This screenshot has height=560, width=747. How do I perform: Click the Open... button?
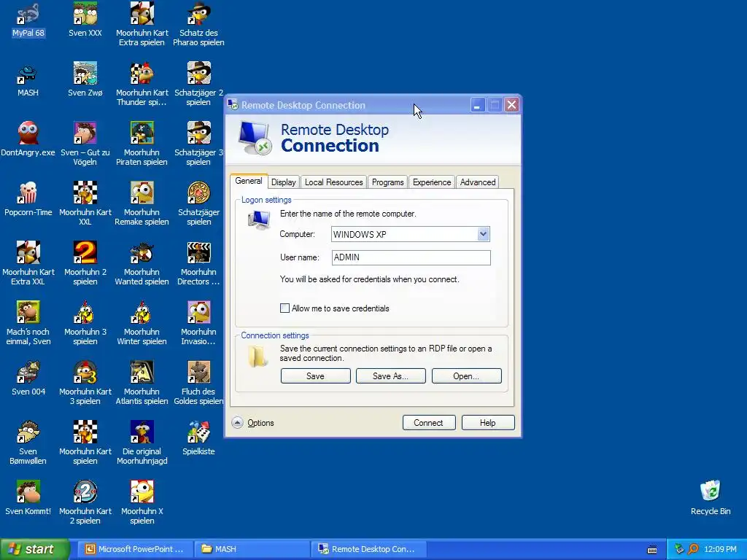(x=466, y=376)
